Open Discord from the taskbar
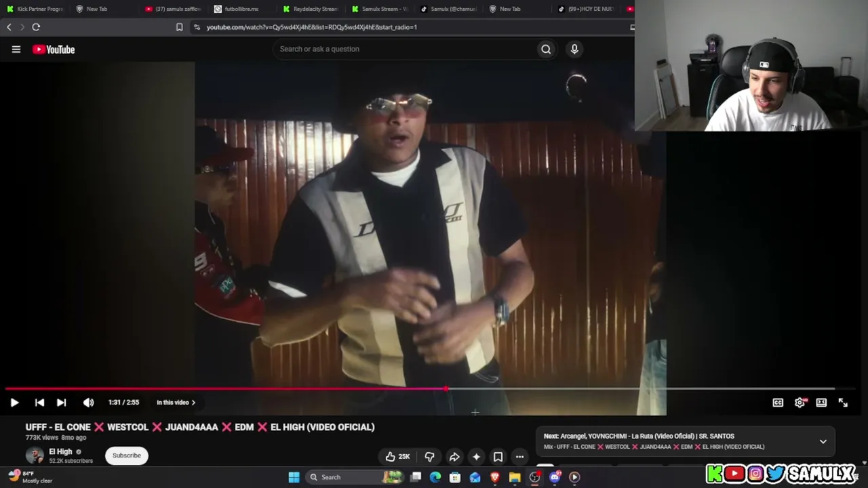 [x=555, y=477]
